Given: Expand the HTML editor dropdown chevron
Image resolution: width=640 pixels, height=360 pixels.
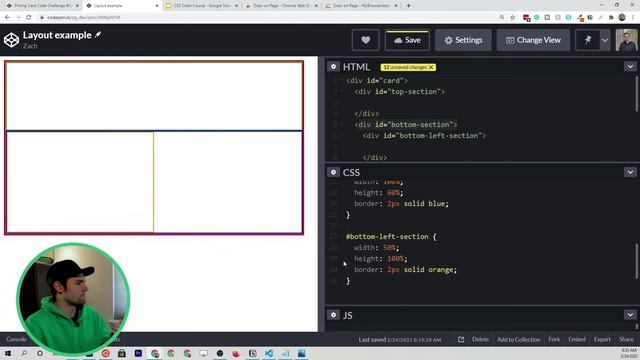Looking at the screenshot, I should tap(630, 67).
